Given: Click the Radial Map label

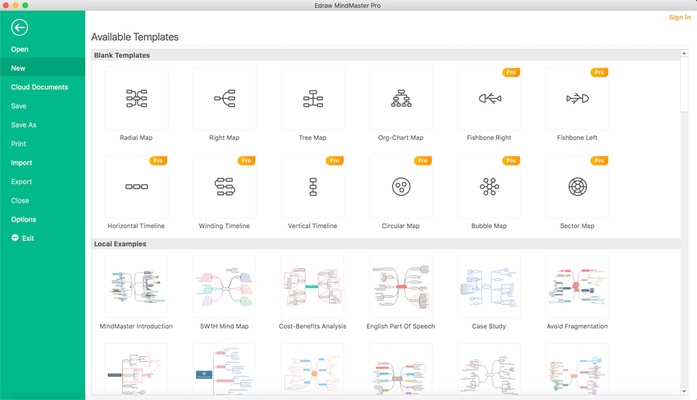Looking at the screenshot, I should pos(136,138).
